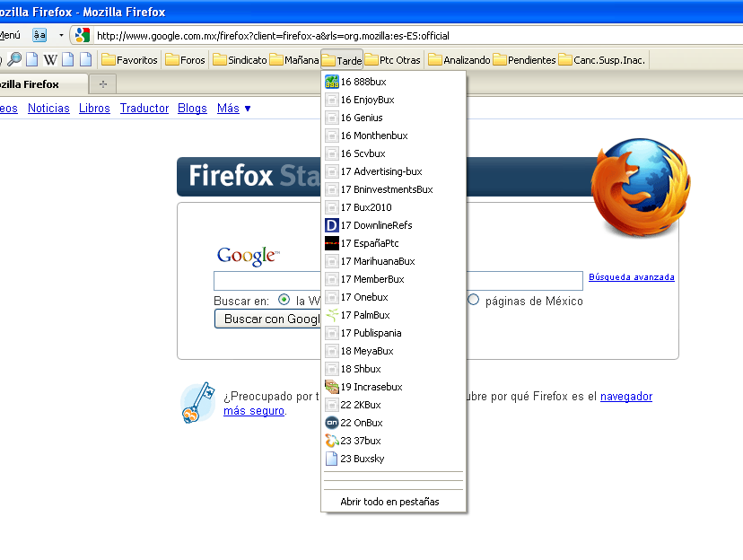Open the Blogs link

(x=192, y=108)
